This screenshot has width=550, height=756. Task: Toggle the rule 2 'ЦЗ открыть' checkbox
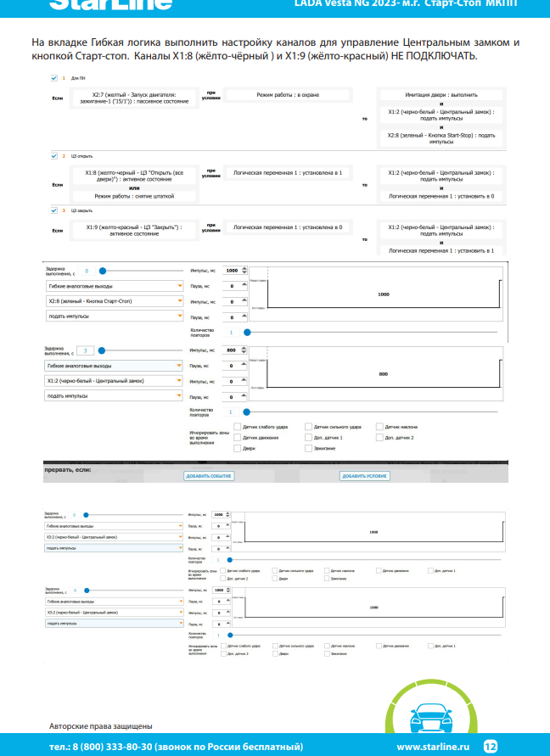(54, 156)
